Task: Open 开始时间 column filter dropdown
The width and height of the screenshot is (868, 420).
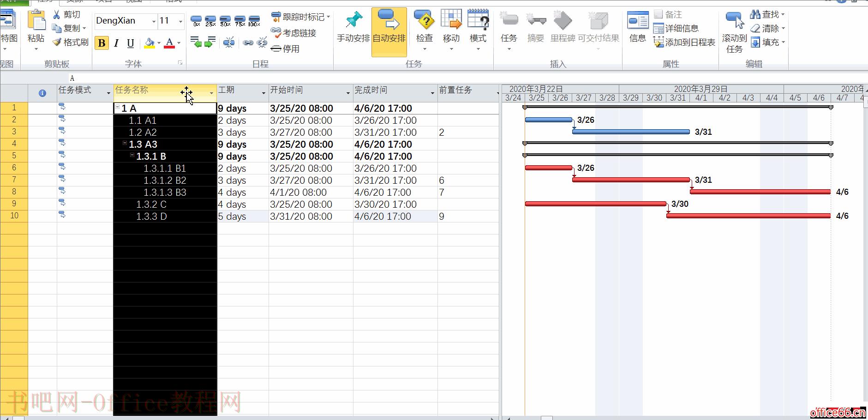Action: pyautogui.click(x=348, y=93)
